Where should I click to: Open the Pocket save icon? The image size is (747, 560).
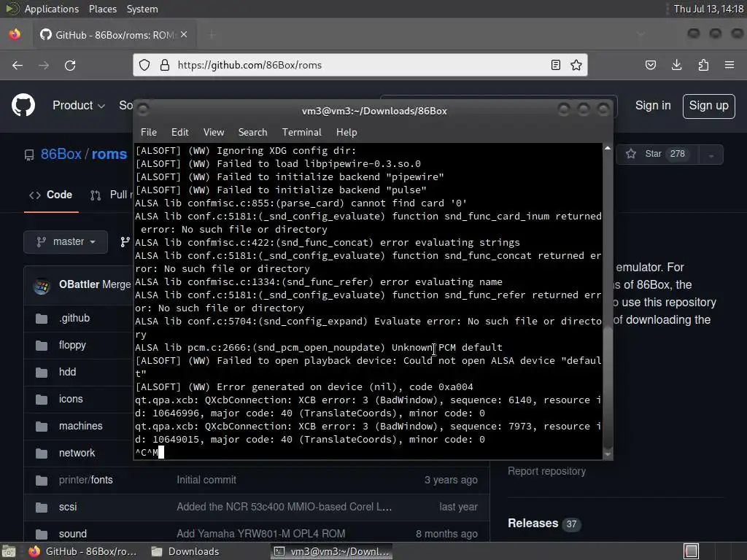[650, 65]
